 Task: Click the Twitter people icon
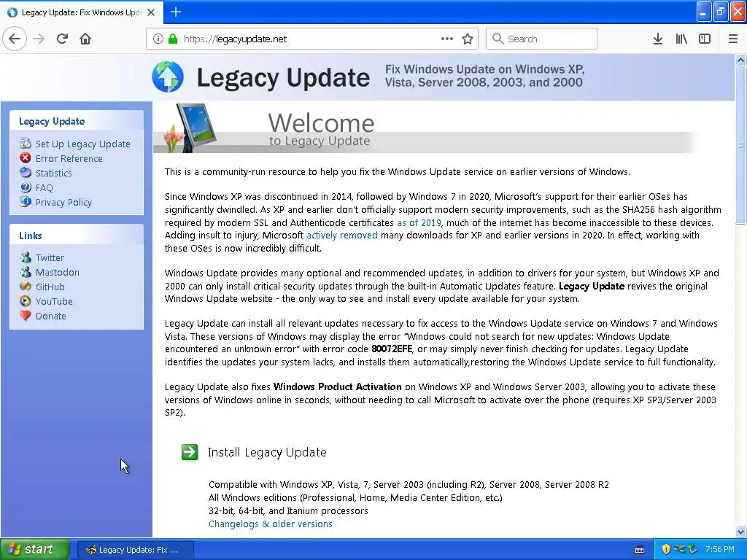click(x=26, y=257)
